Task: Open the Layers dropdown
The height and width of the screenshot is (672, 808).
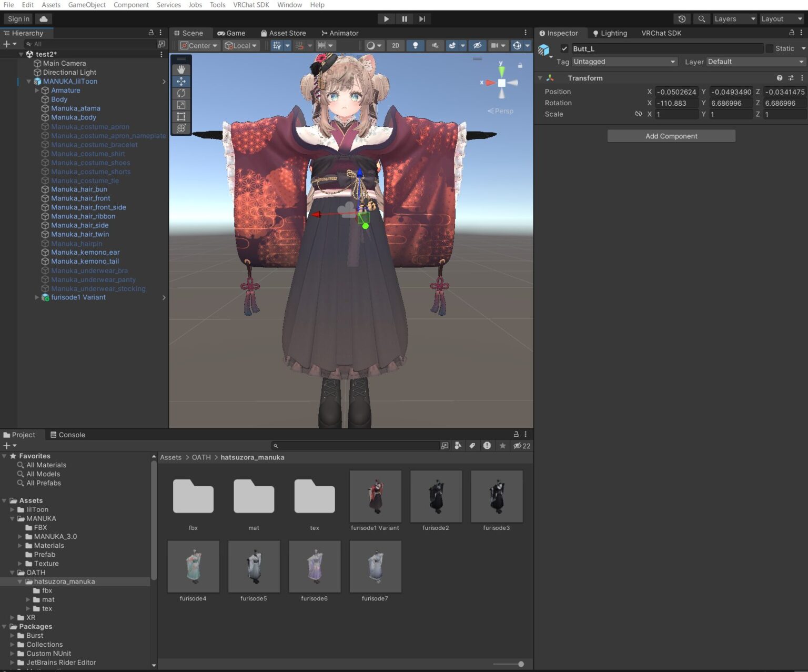Action: (734, 18)
